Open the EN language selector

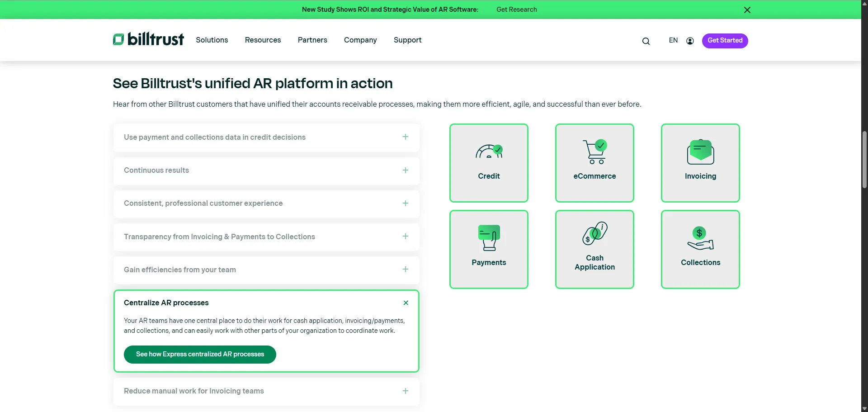coord(673,40)
